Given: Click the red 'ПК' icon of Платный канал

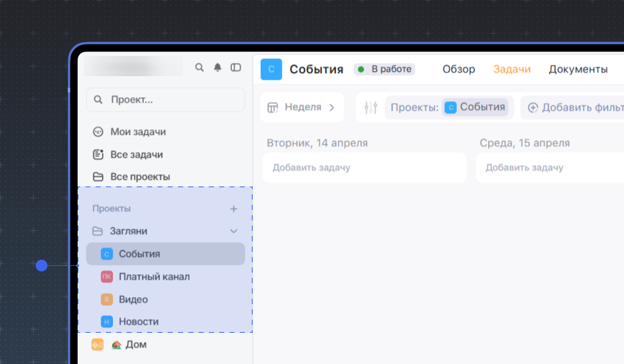Looking at the screenshot, I should (x=107, y=277).
